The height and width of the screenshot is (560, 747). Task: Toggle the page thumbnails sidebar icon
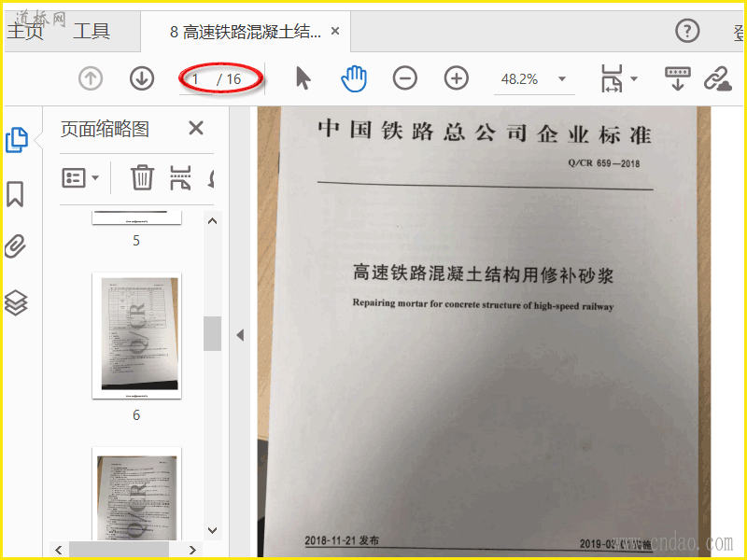click(x=17, y=140)
